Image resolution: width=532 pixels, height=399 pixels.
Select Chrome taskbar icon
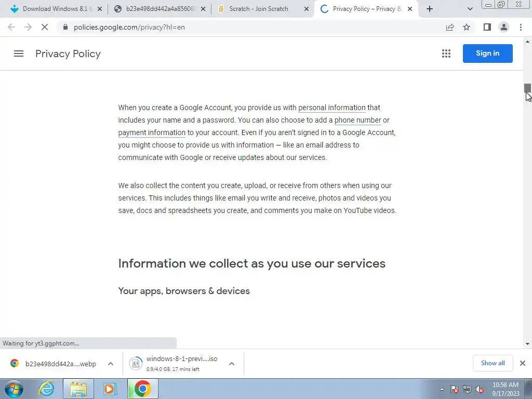tap(143, 389)
